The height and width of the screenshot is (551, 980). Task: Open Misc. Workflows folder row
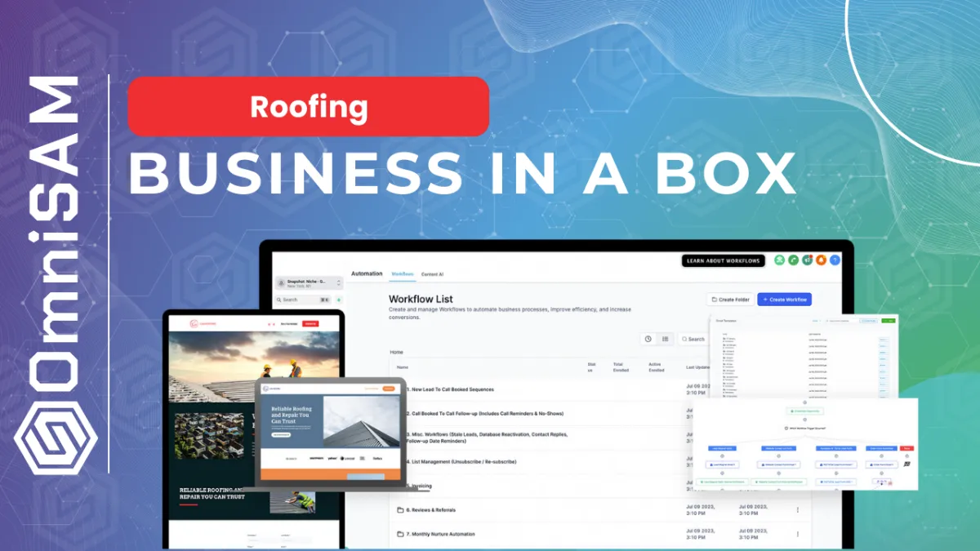pyautogui.click(x=487, y=437)
